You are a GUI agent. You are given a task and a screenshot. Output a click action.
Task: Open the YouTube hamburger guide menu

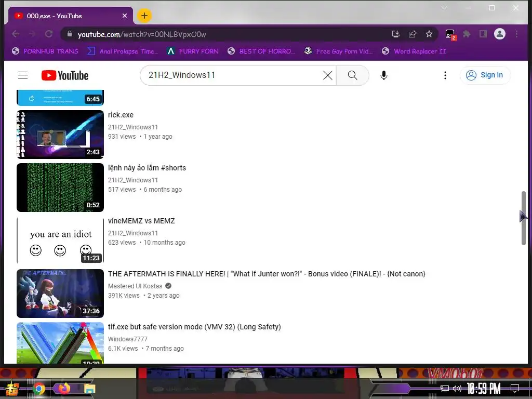23,75
